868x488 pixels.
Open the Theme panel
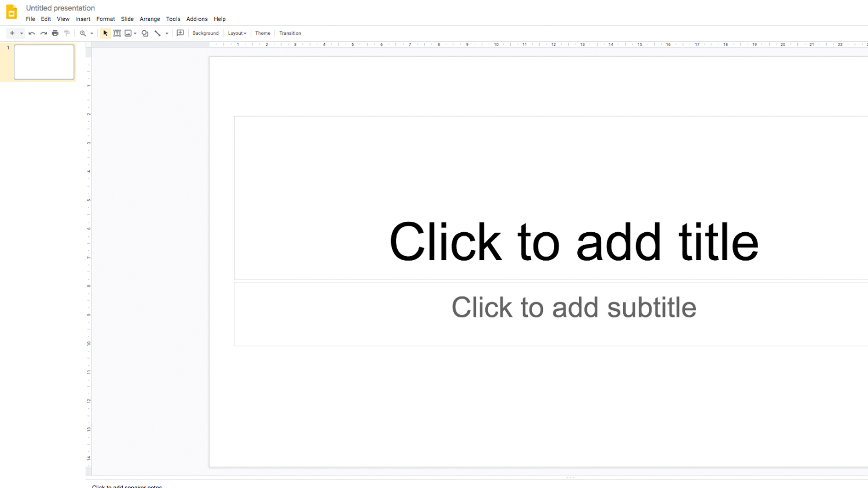pyautogui.click(x=263, y=33)
